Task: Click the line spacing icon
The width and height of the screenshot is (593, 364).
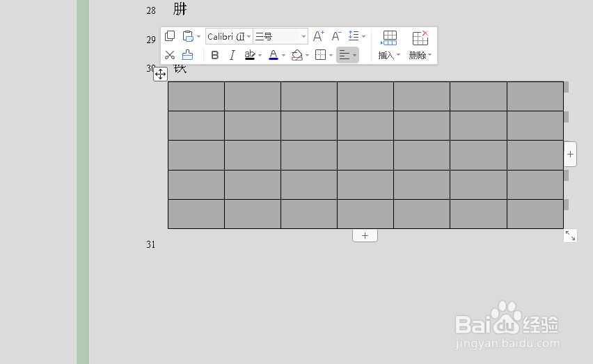Action: point(354,36)
